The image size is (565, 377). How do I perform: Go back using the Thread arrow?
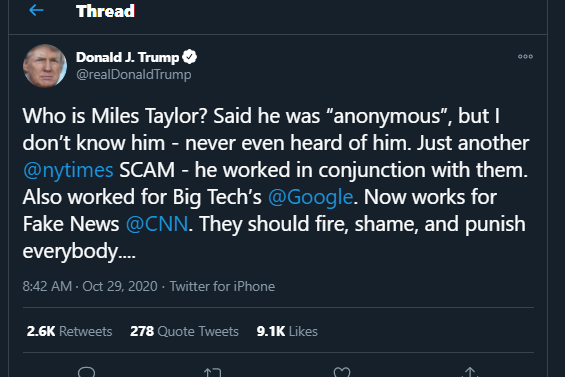click(36, 10)
